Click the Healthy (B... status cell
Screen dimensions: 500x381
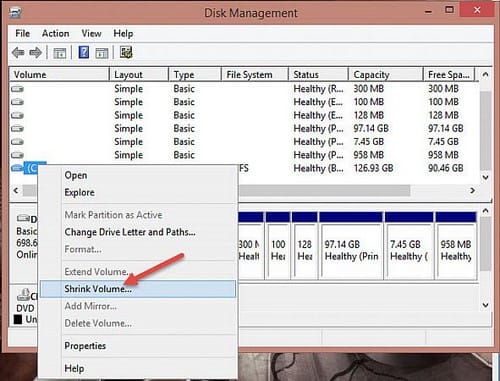[318, 168]
